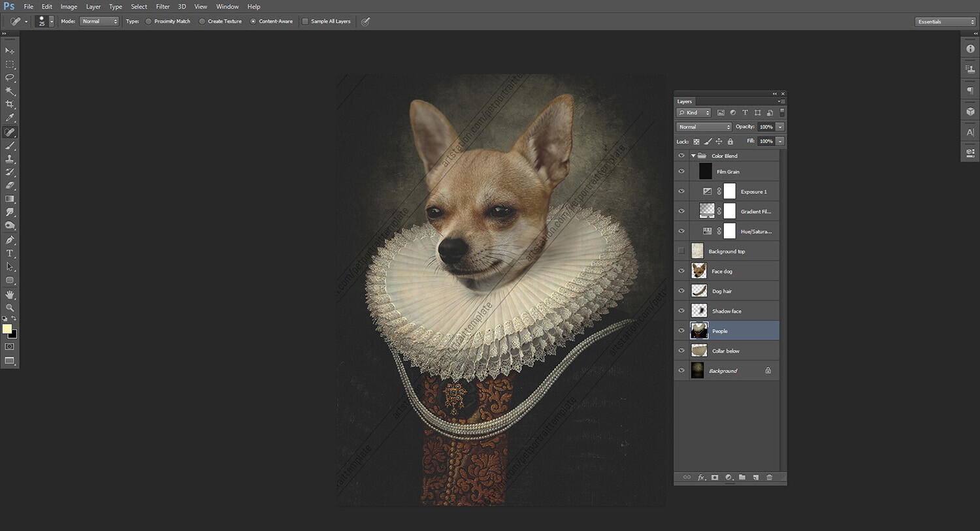This screenshot has width=980, height=531.
Task: Select the Proximity Match healing type
Action: pos(149,21)
